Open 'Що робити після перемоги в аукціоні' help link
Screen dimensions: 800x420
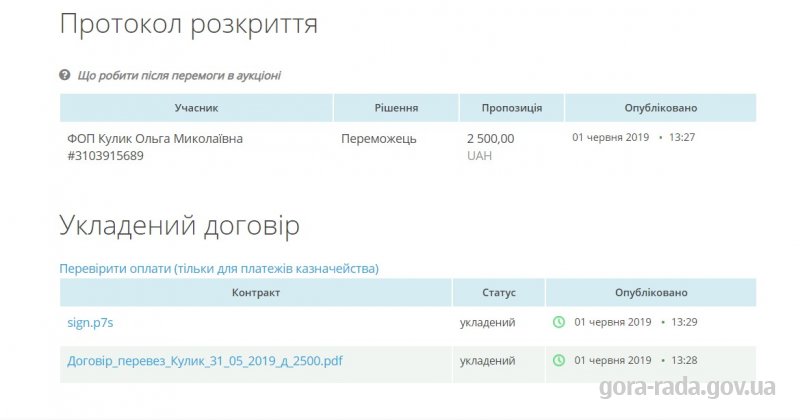point(179,76)
